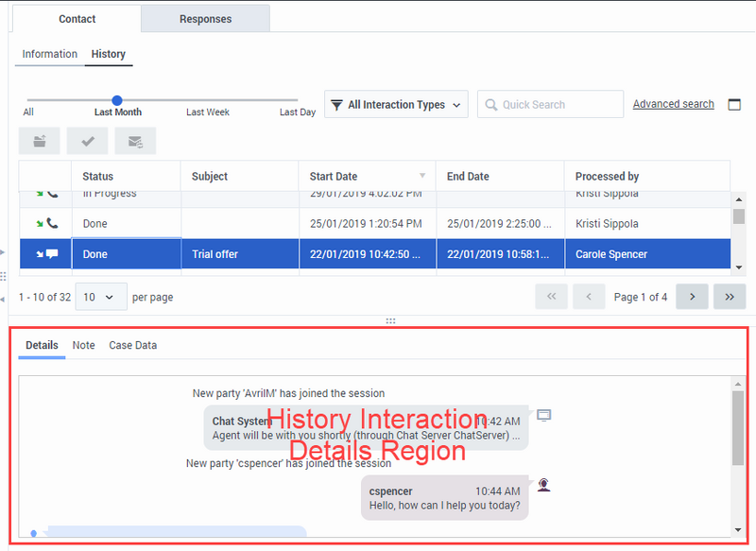Click the panel layout icon beside Advanced search
The height and width of the screenshot is (551, 756).
tap(734, 105)
